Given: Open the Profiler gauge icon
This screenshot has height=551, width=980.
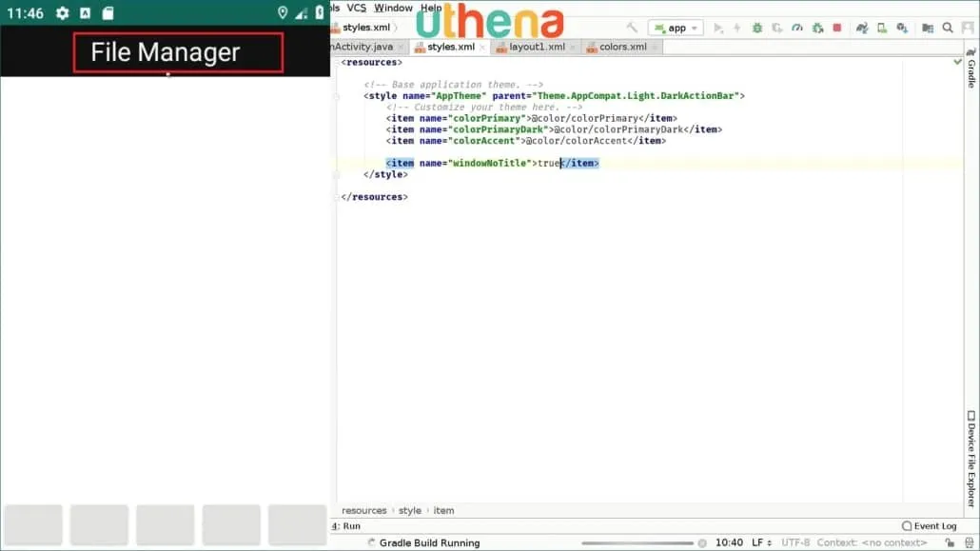Looking at the screenshot, I should (797, 29).
